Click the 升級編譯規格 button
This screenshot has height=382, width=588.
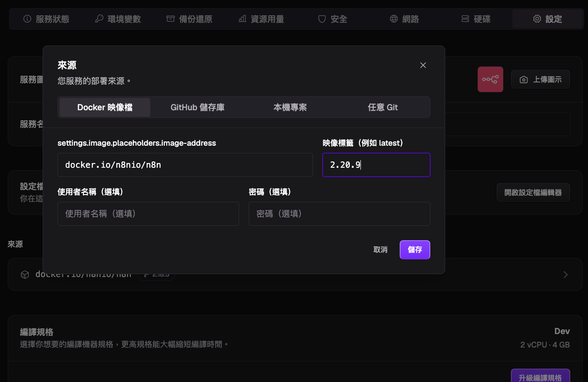click(540, 378)
